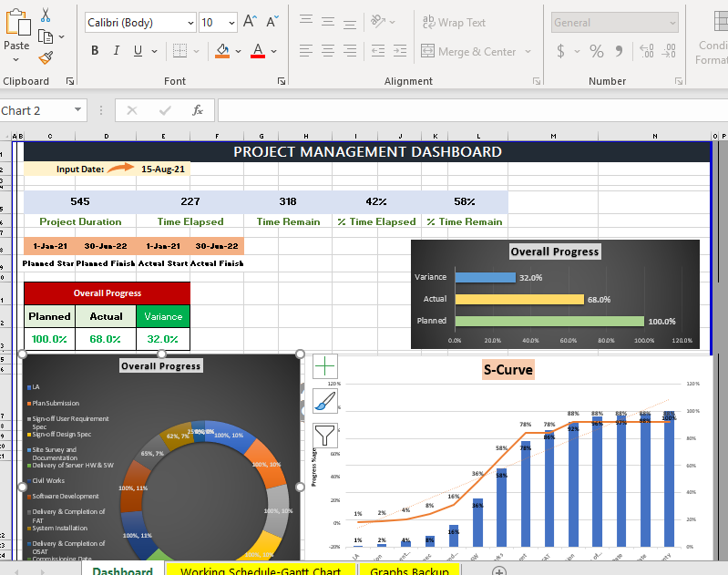This screenshot has width=728, height=575.
Task: Toggle bold formatting
Action: 95,51
